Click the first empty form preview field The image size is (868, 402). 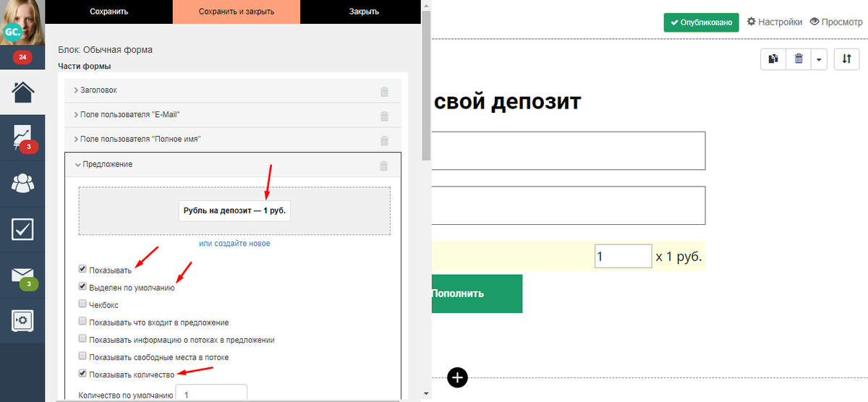tap(569, 150)
